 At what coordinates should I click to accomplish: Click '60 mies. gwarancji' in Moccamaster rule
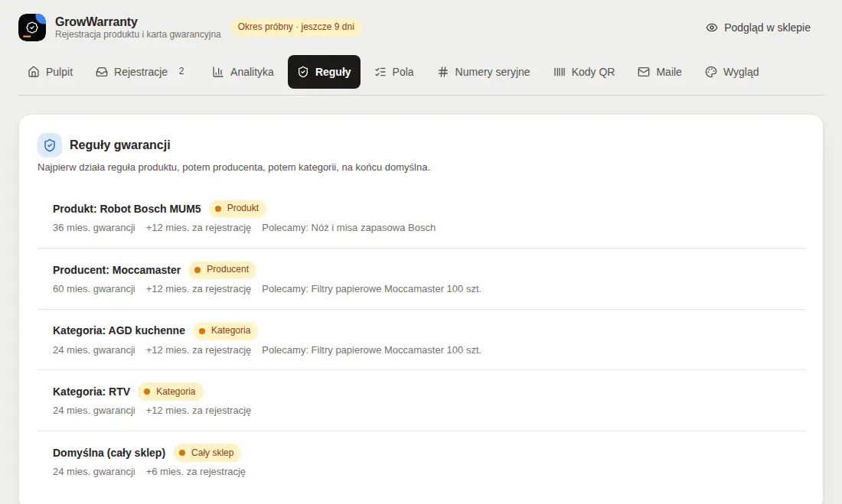94,289
